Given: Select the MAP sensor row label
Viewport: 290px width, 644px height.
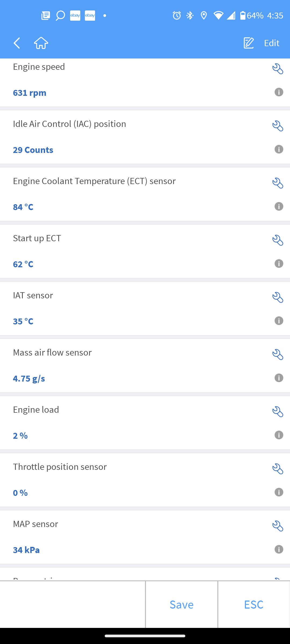Looking at the screenshot, I should [x=36, y=524].
